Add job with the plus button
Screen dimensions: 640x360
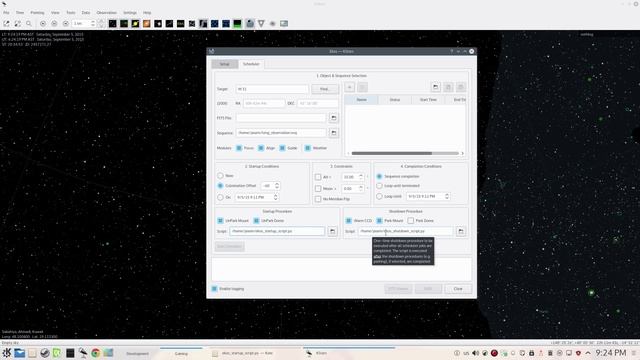[349, 87]
